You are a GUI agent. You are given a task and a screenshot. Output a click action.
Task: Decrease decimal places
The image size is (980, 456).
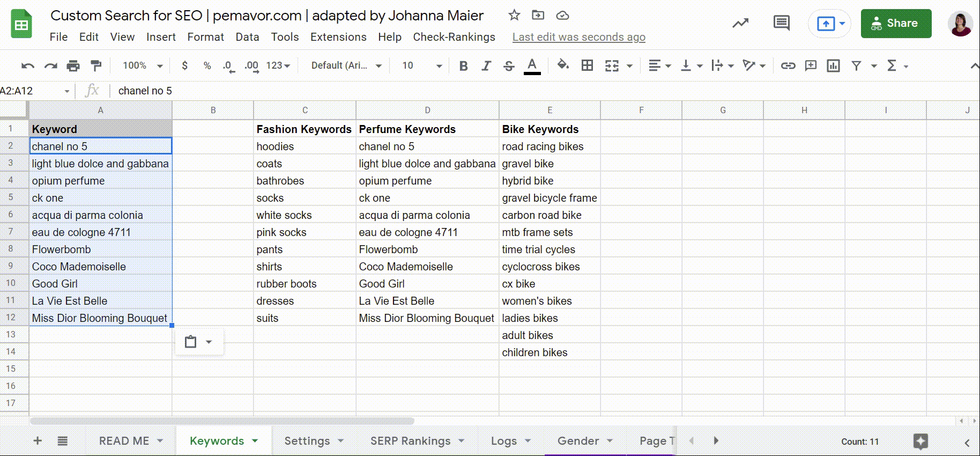pos(228,66)
